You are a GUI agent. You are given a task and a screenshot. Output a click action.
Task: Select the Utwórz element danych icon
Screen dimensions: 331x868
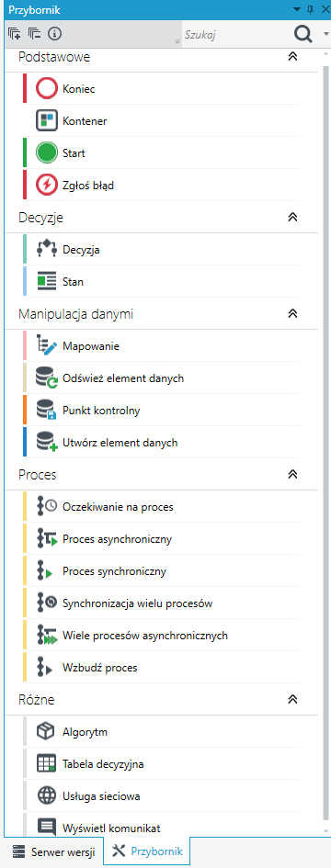47,443
